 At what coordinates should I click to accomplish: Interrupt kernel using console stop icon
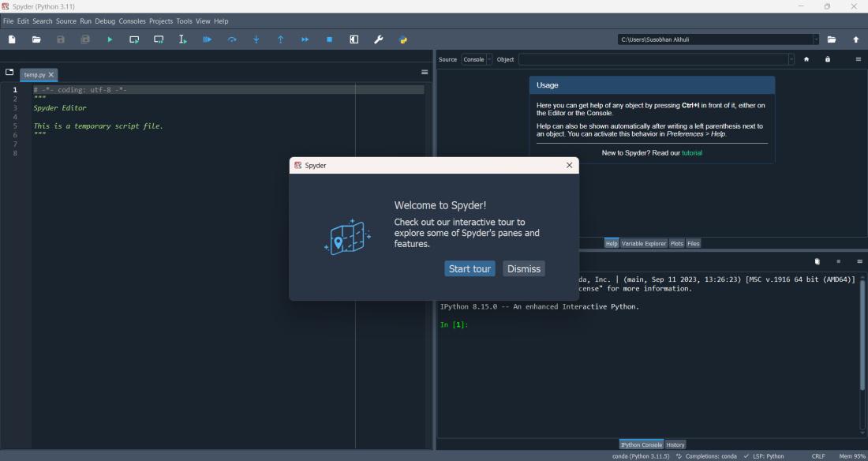(839, 261)
